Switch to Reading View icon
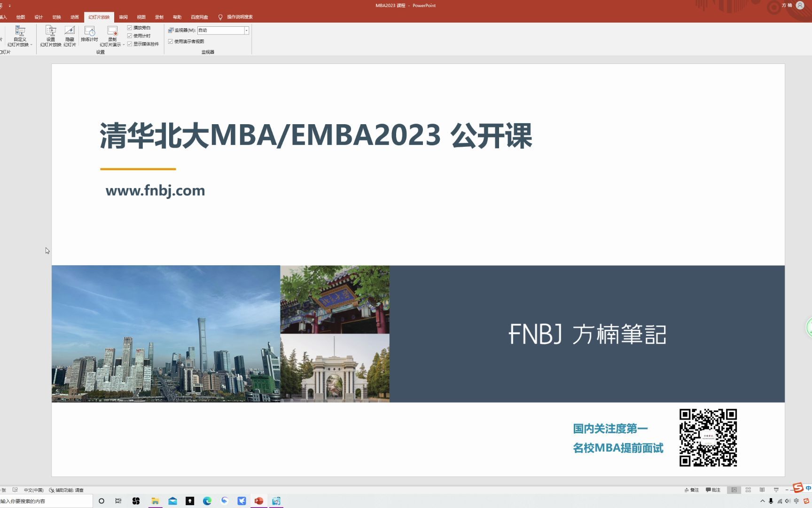 coord(762,490)
